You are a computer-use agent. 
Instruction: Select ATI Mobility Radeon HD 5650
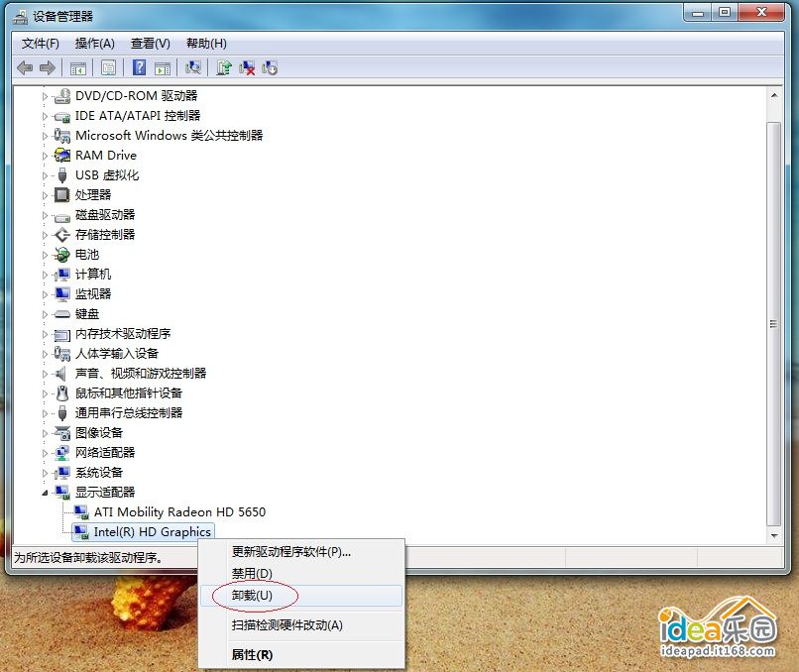[179, 512]
